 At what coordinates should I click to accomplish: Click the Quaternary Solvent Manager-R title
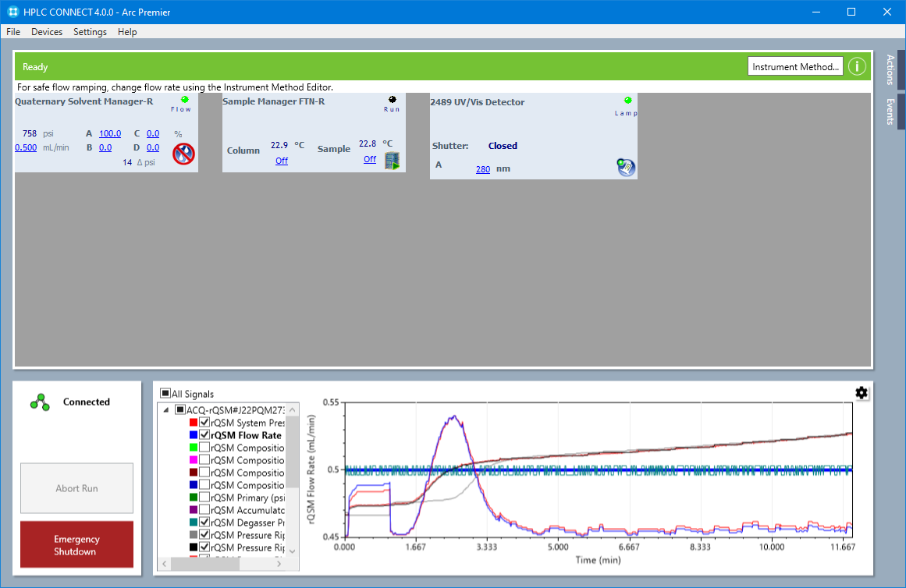point(83,101)
